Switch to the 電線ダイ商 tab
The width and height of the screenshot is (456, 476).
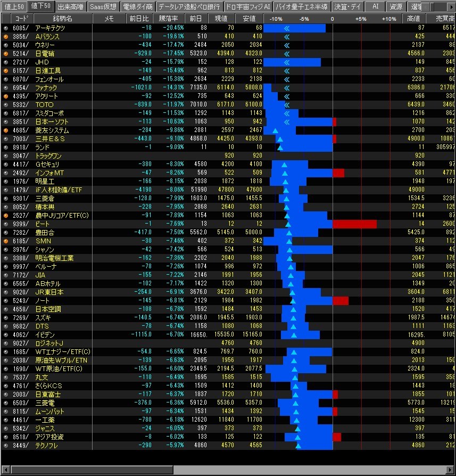(138, 7)
